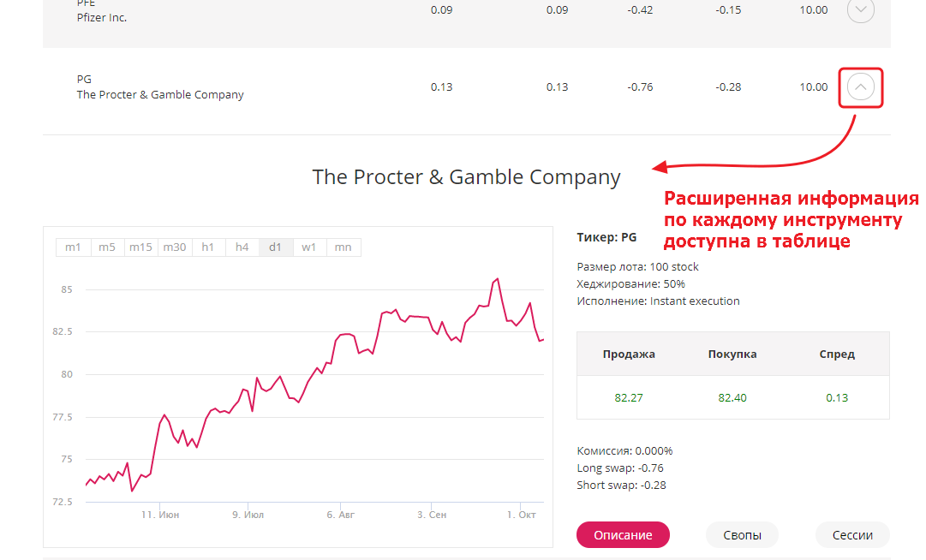
Task: Open the Сессии tab button
Action: click(x=852, y=535)
